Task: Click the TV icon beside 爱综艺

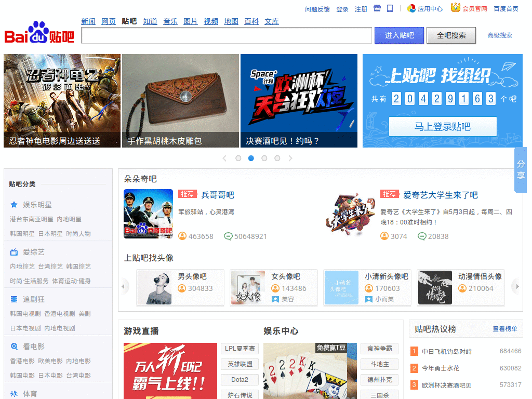Action: coord(14,252)
